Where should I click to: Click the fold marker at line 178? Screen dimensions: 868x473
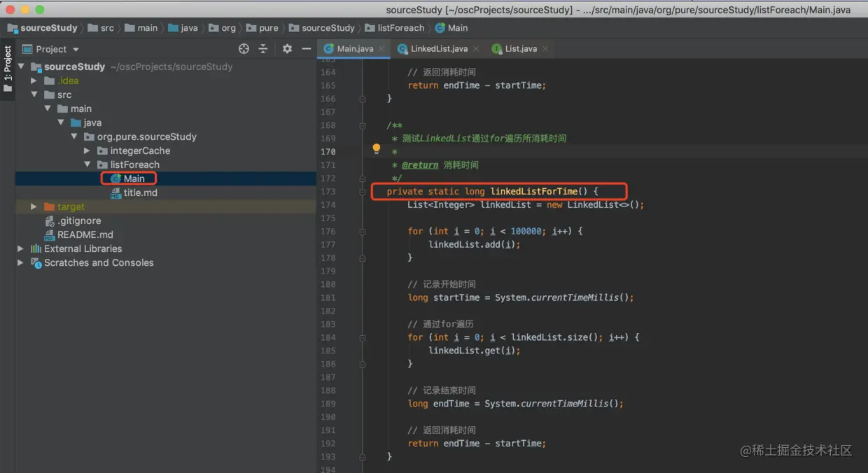tap(363, 257)
